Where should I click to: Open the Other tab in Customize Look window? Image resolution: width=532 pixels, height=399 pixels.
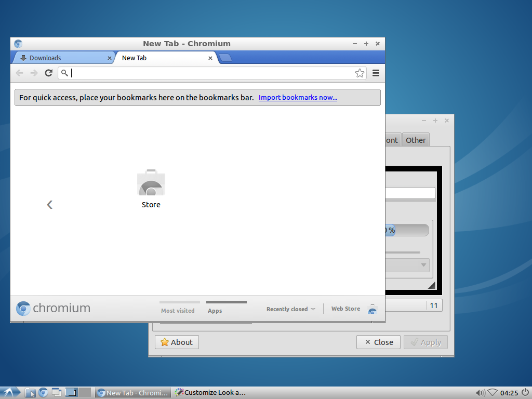pyautogui.click(x=416, y=140)
